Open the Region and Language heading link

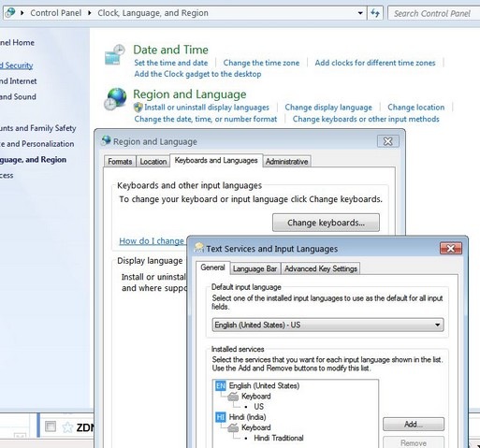click(x=190, y=94)
